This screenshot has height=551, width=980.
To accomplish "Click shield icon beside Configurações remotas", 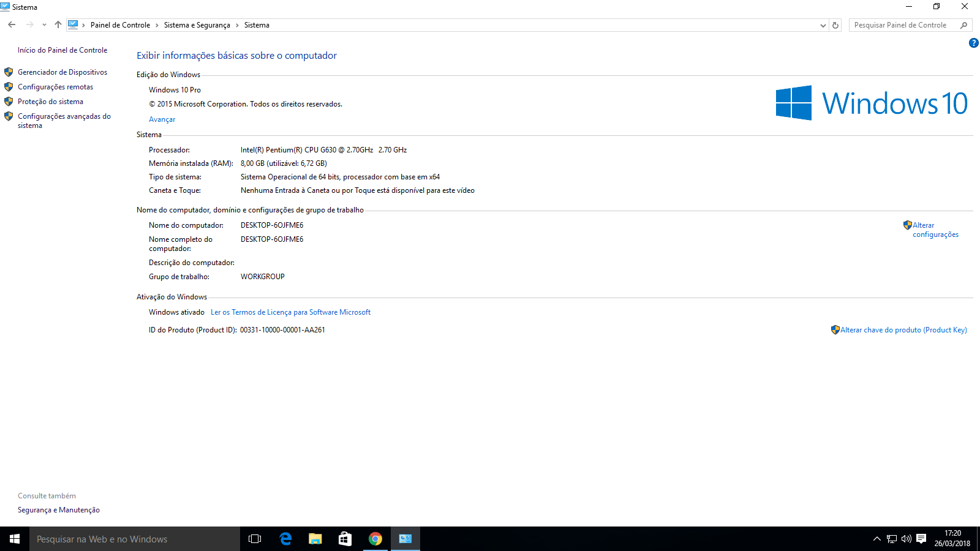I will click(9, 87).
